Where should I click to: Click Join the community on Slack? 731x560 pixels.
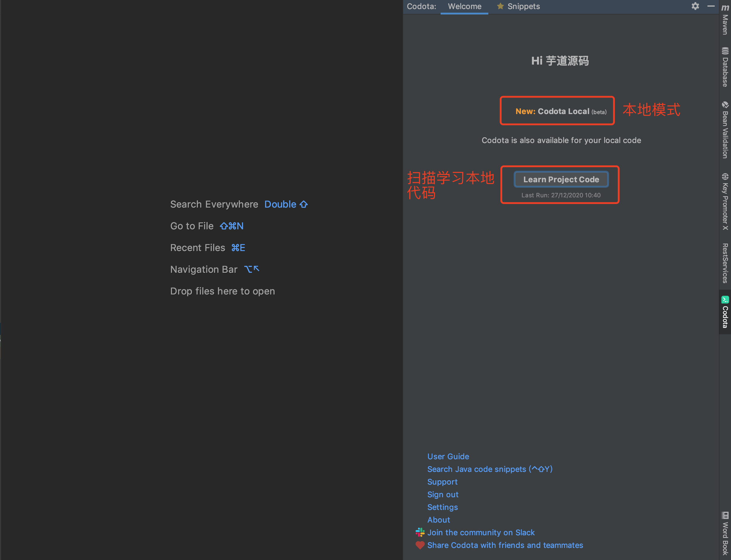480,532
